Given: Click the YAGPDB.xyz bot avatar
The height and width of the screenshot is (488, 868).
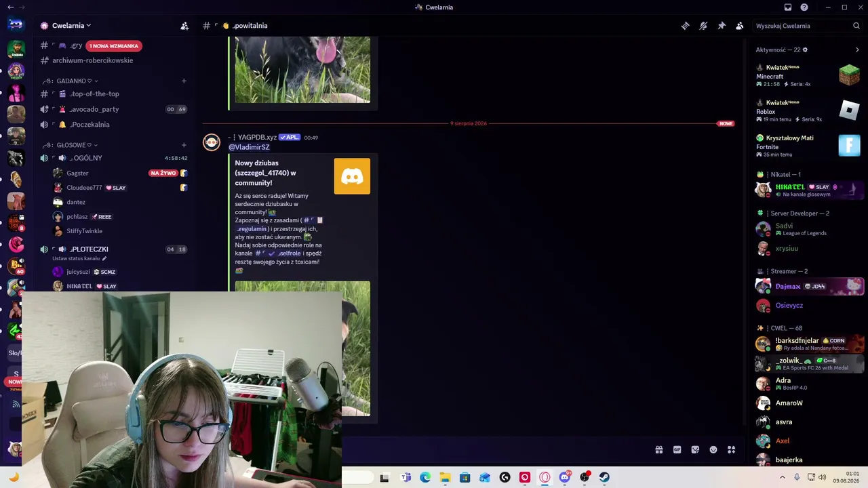Looking at the screenshot, I should [x=212, y=142].
